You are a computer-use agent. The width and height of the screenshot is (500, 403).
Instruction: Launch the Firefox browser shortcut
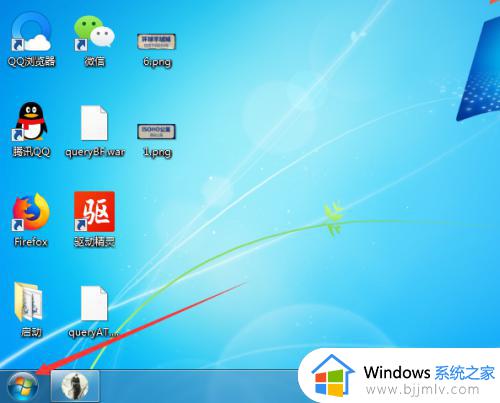point(31,212)
